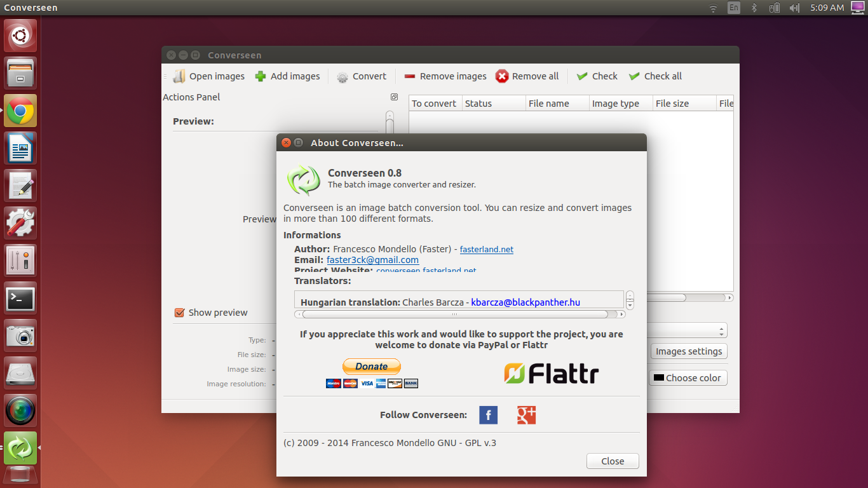Click Close in the About dialog
Image resolution: width=868 pixels, height=488 pixels.
coord(613,461)
